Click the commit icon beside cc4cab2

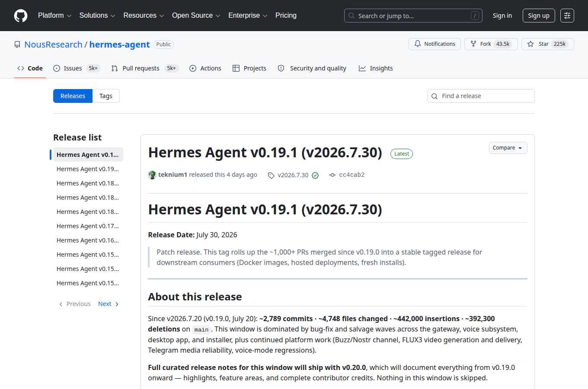click(x=332, y=175)
